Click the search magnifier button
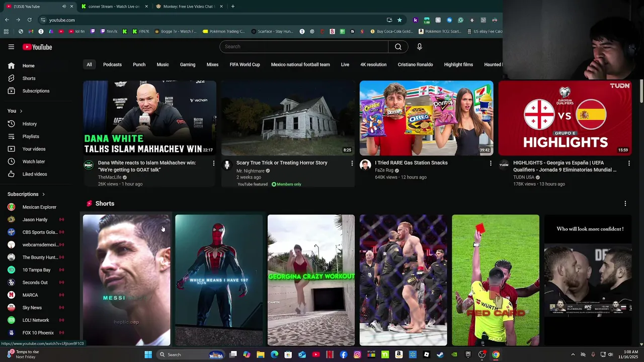 398,47
